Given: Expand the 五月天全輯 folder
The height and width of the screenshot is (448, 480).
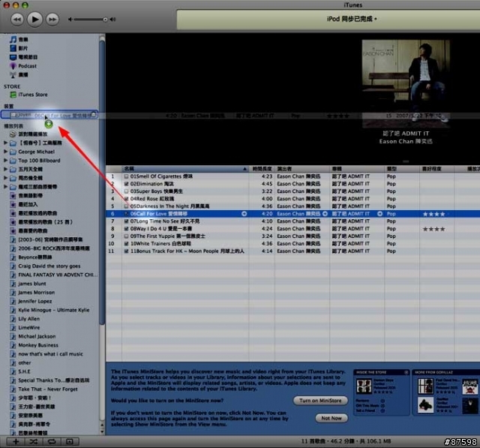Looking at the screenshot, I should click(x=5, y=169).
